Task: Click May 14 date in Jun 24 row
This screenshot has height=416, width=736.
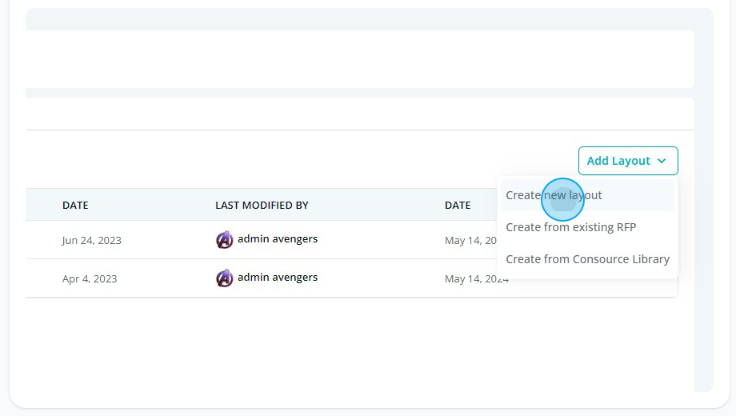Action: pyautogui.click(x=471, y=240)
